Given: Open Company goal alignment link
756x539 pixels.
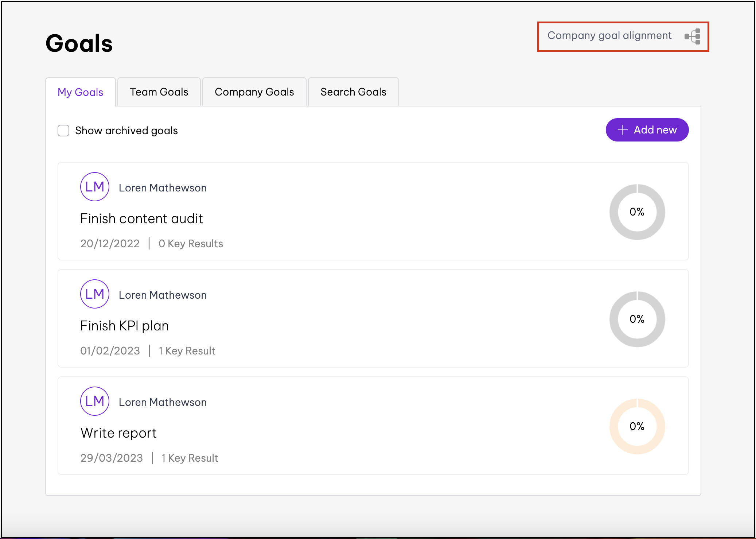Looking at the screenshot, I should 609,36.
